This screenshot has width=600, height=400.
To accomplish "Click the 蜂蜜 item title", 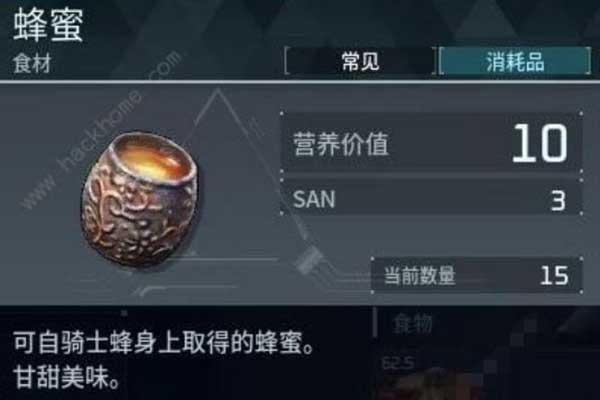I will pyautogui.click(x=48, y=25).
